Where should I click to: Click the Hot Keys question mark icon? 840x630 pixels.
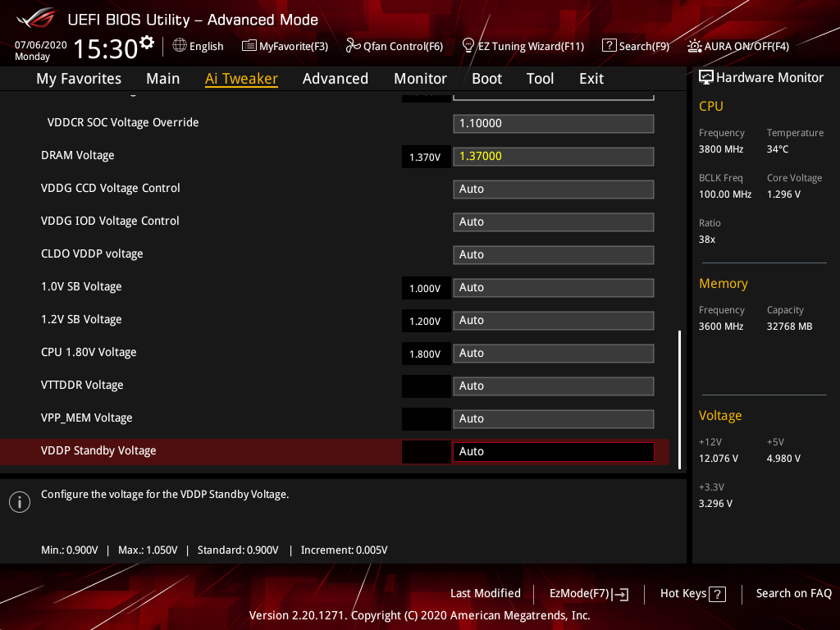click(x=717, y=594)
